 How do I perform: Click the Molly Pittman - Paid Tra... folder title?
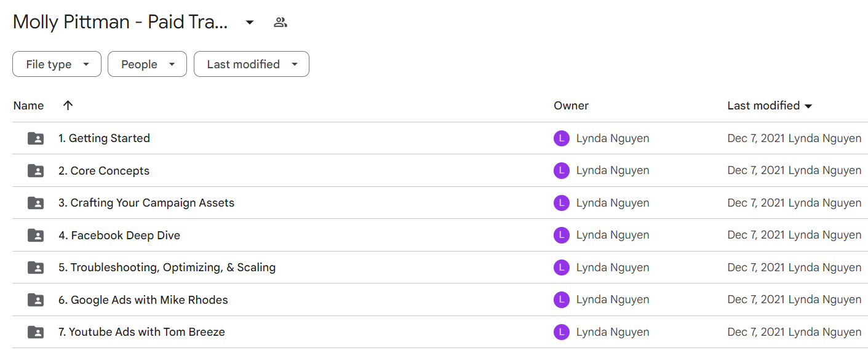point(121,23)
